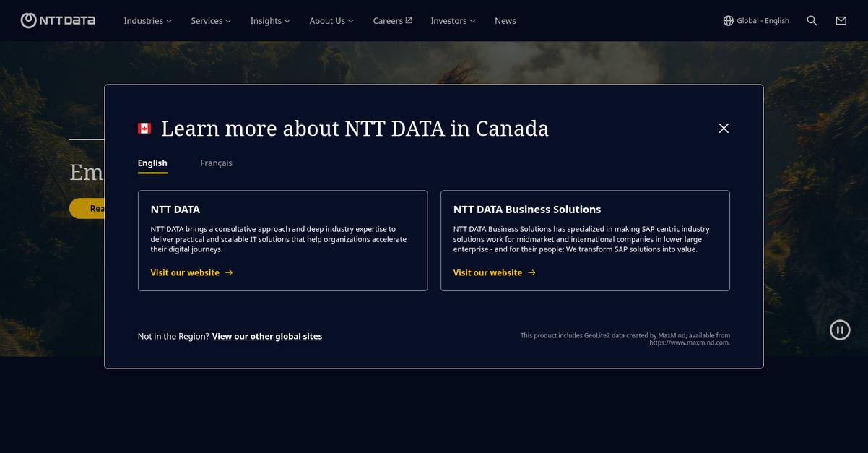Image resolution: width=868 pixels, height=453 pixels.
Task: Pause the hero carousel animation
Action: (840, 329)
